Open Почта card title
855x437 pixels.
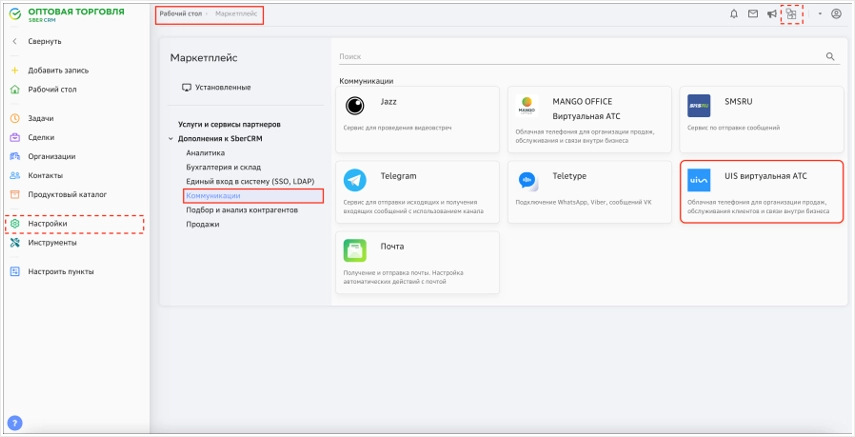coord(392,247)
